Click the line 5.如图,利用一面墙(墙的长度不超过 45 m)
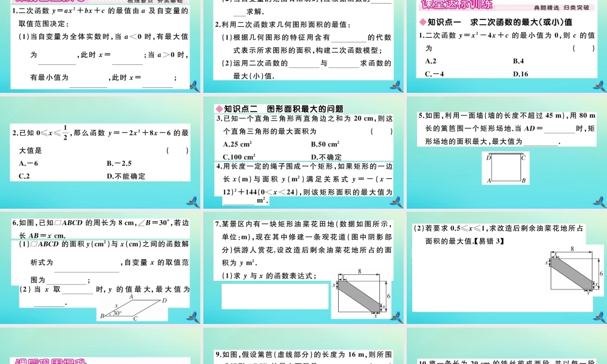This screenshot has height=364, width=607. (x=506, y=115)
